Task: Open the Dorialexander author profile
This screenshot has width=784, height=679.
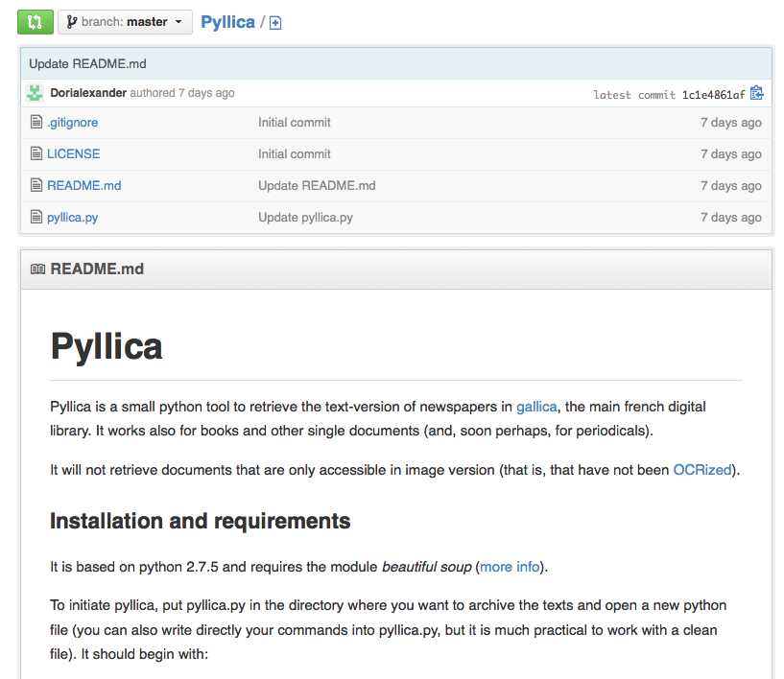Action: tap(88, 93)
